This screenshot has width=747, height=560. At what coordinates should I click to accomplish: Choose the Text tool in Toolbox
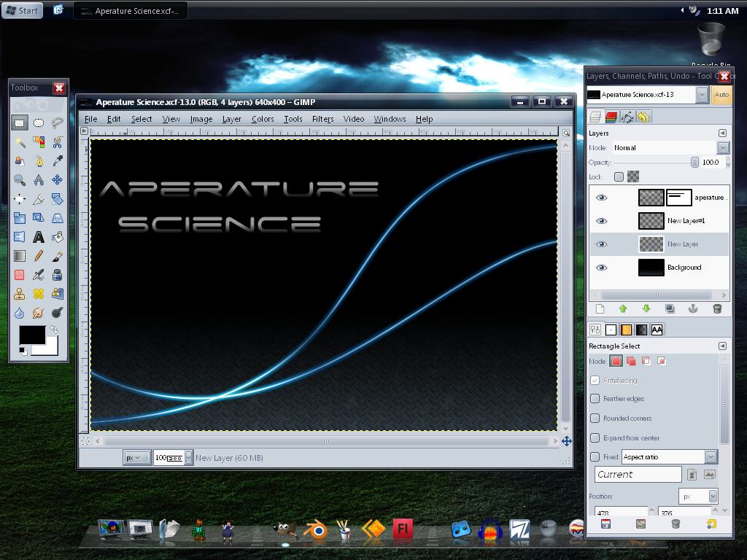click(x=39, y=237)
